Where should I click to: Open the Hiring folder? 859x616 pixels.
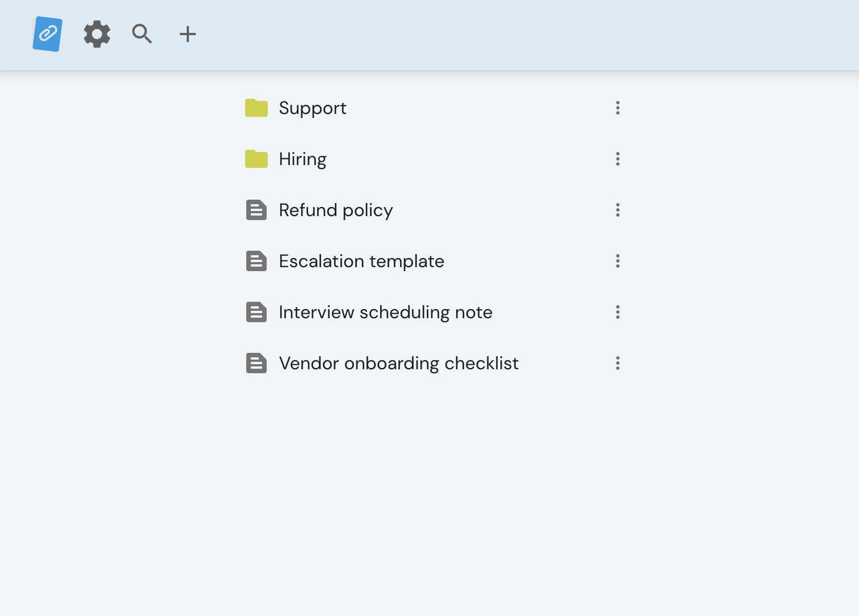click(302, 159)
